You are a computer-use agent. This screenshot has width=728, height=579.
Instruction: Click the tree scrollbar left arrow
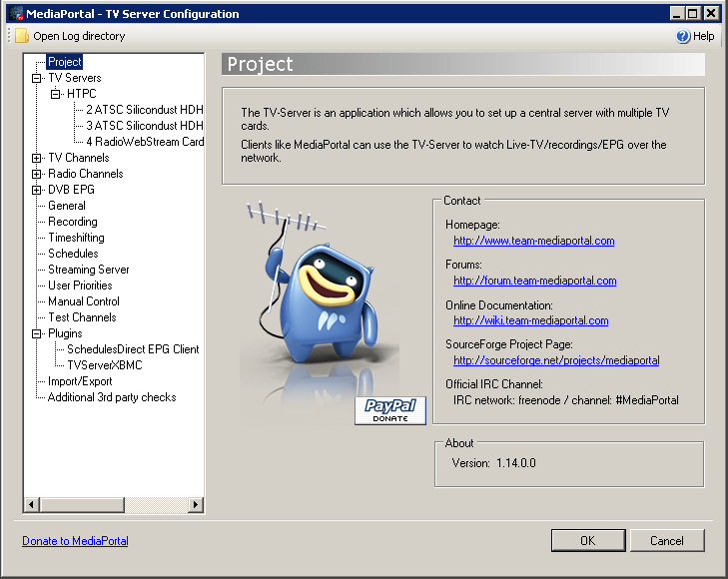(x=31, y=504)
